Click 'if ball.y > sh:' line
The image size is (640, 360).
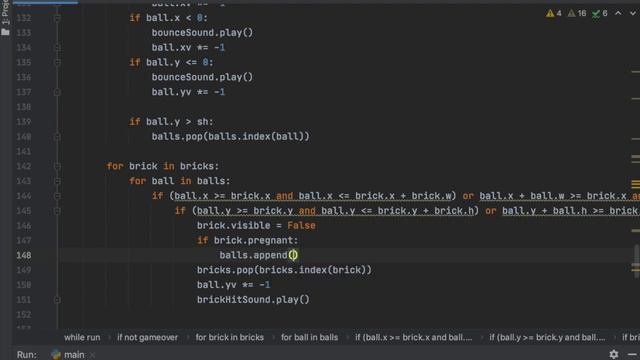(171, 122)
